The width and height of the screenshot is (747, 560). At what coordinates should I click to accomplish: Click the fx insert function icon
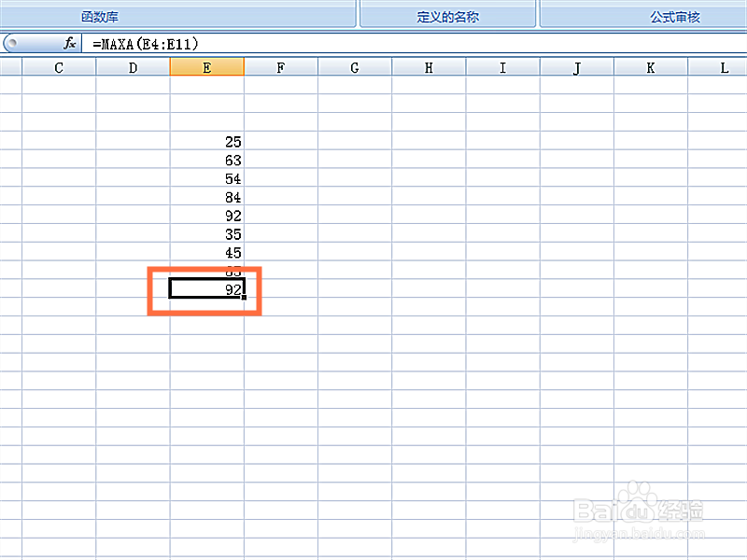click(x=69, y=44)
